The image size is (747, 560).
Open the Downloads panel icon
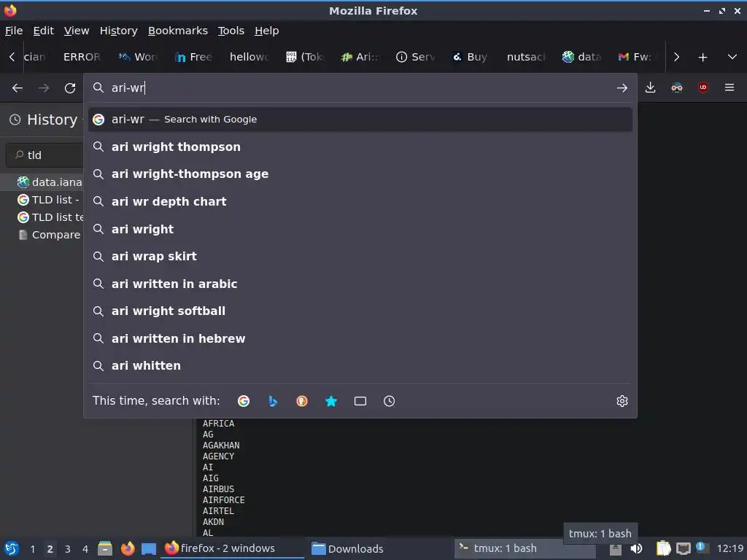[650, 87]
